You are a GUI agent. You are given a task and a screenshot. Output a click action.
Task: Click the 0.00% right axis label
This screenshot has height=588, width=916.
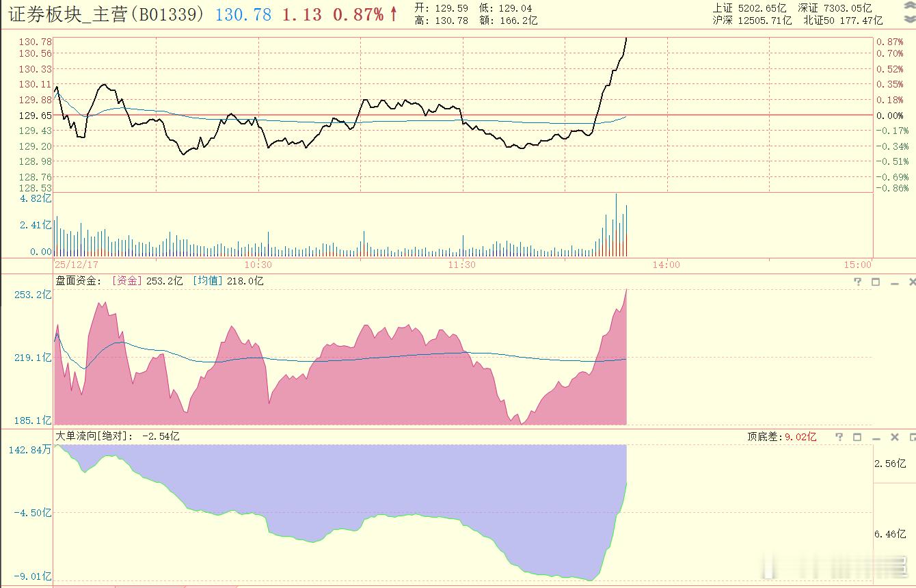890,116
